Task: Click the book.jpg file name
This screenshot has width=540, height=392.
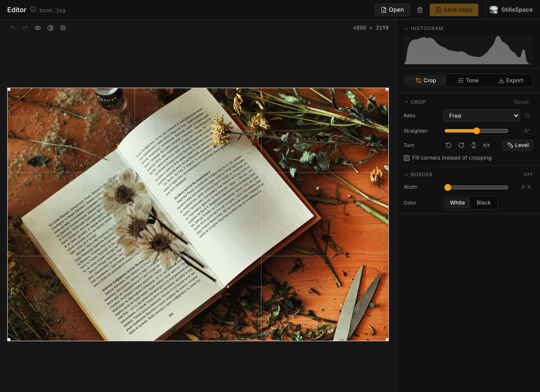Action: tap(52, 10)
